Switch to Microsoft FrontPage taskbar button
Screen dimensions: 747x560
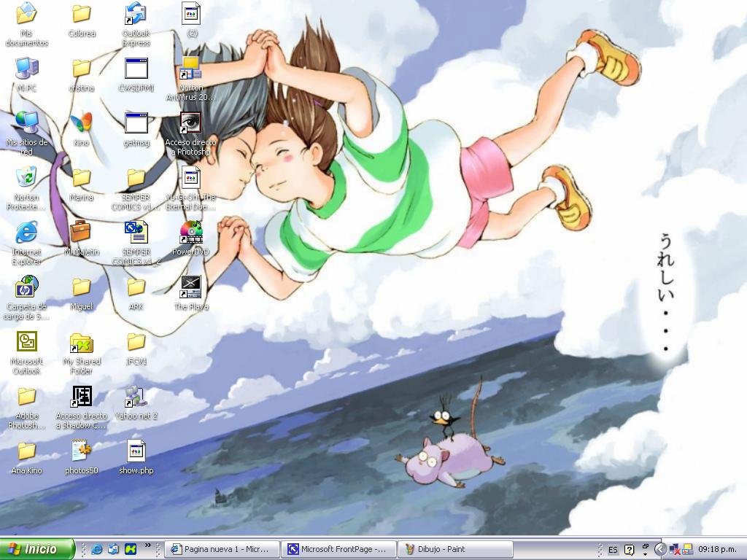[x=338, y=549]
